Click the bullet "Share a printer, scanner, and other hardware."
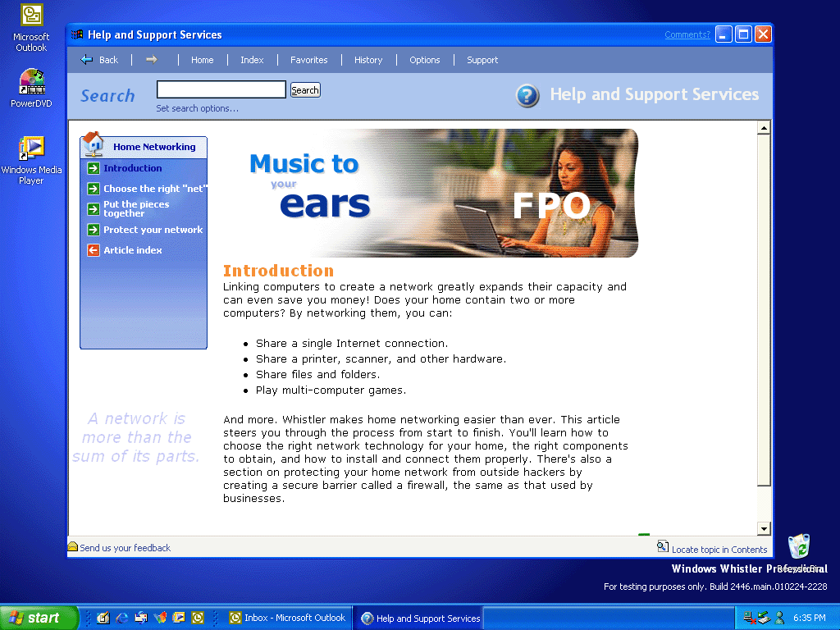This screenshot has width=840, height=630. click(381, 359)
